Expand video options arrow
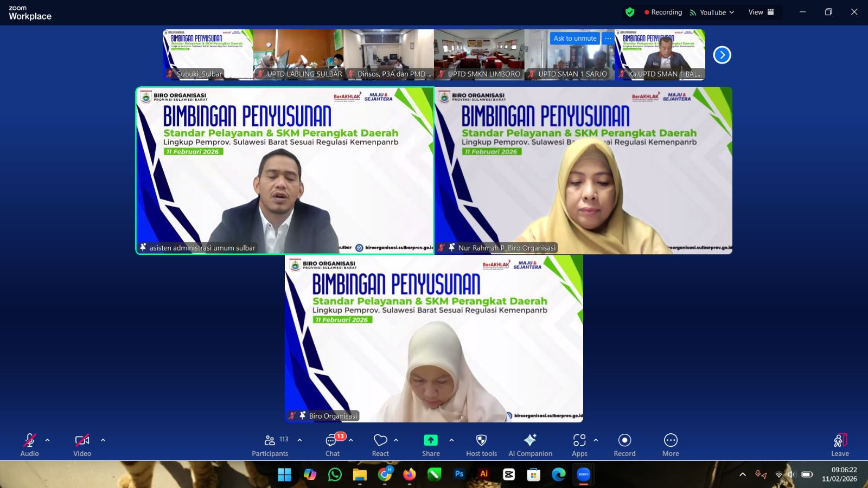The width and height of the screenshot is (868, 488). tap(103, 440)
